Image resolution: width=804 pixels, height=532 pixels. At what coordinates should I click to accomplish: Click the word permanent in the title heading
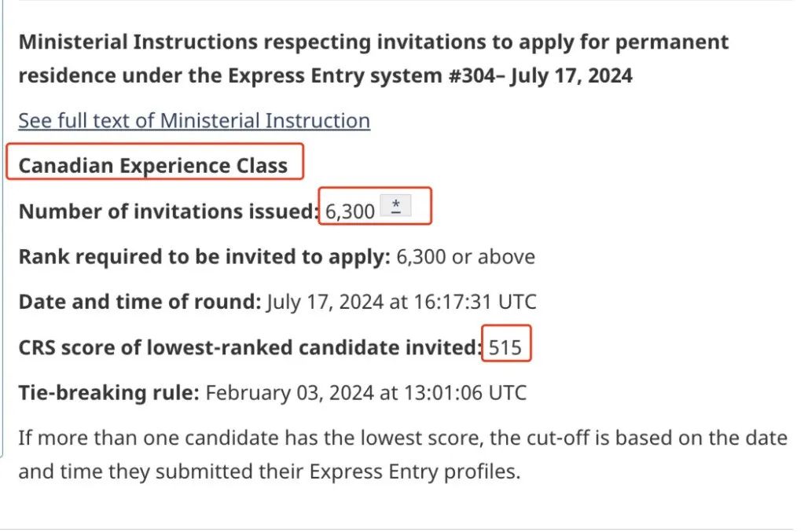[672, 42]
